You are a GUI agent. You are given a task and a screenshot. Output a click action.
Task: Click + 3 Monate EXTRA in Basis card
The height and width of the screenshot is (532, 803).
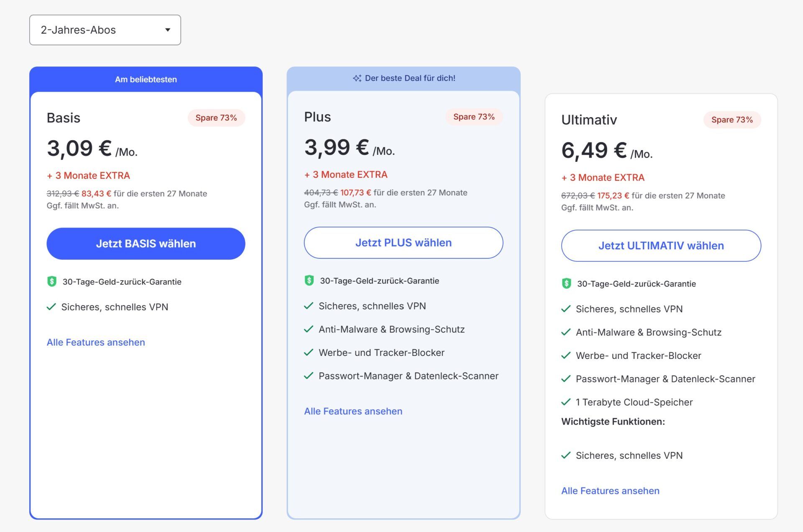point(88,176)
